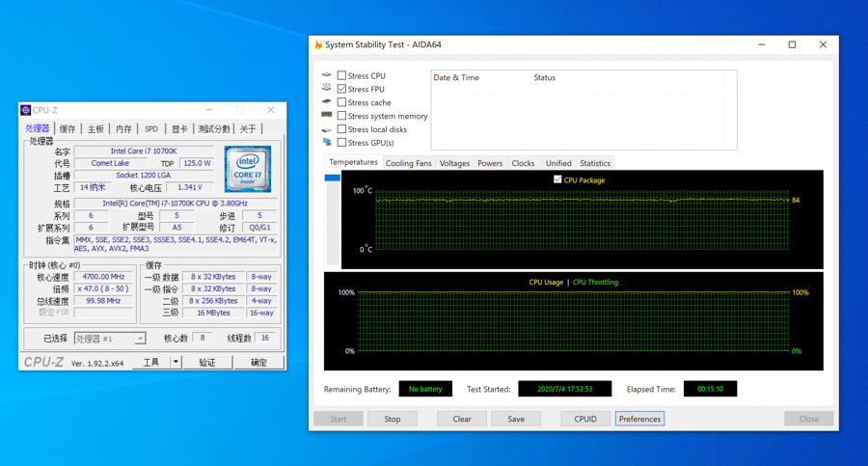Open the processor selection dropdown in CPU-Z
This screenshot has width=868, height=466.
pyautogui.click(x=110, y=339)
